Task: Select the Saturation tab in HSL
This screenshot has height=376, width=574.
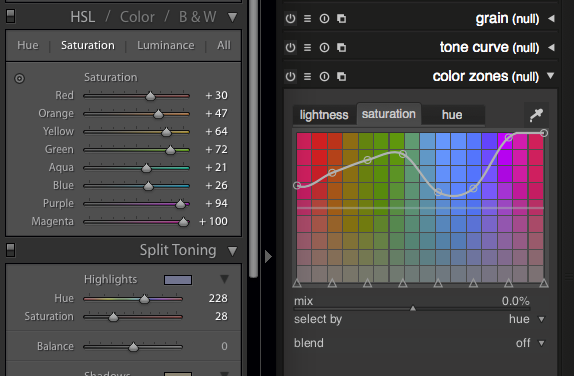Action: pyautogui.click(x=88, y=45)
